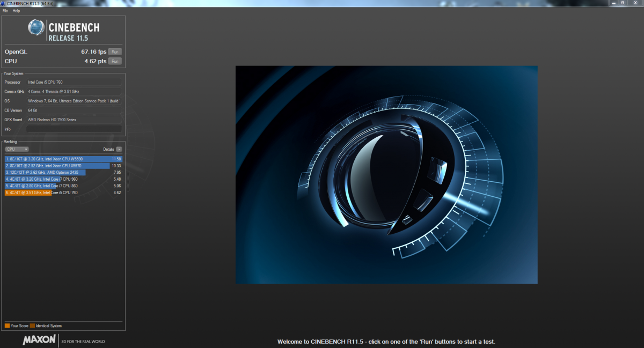Select ranking row AMD Opteron 2435
Screen dimensions: 644x348
coord(63,172)
